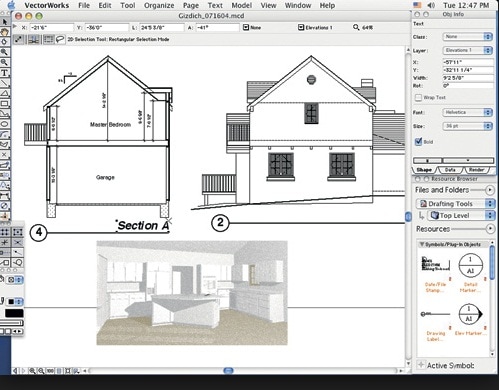
Task: Select the Pan hand tool
Action: [x=4, y=32]
